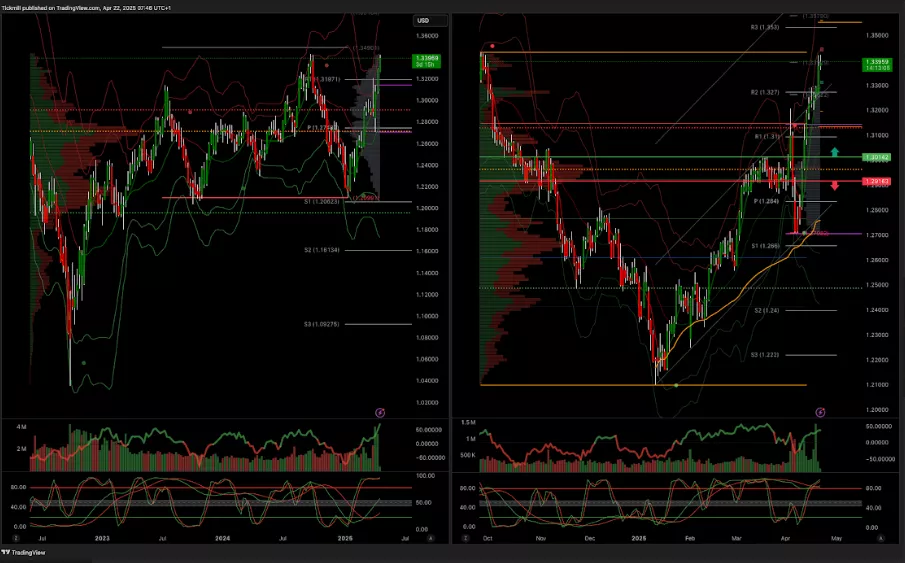905x563 pixels.
Task: Click the purple lightning icon on left chart
Action: (379, 412)
